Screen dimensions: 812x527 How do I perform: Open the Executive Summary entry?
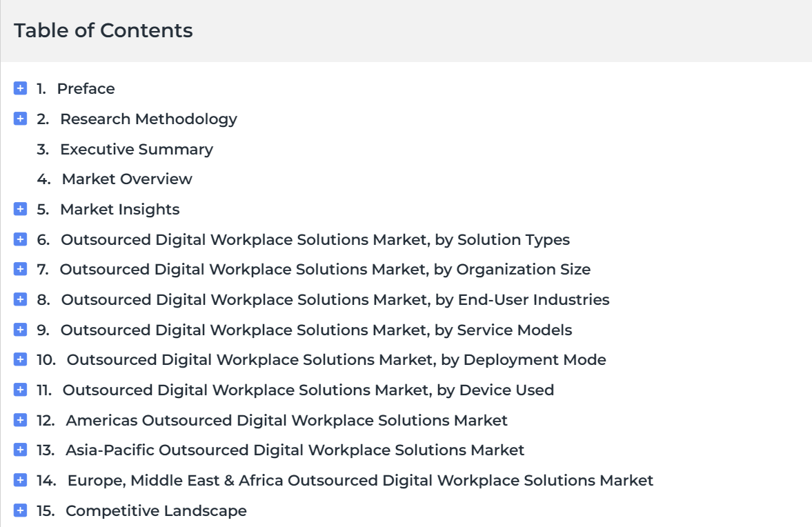136,150
